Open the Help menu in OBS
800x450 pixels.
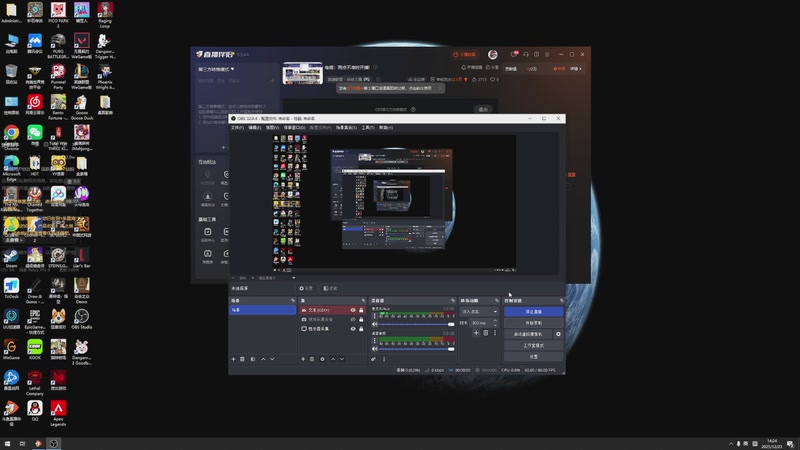click(x=386, y=128)
